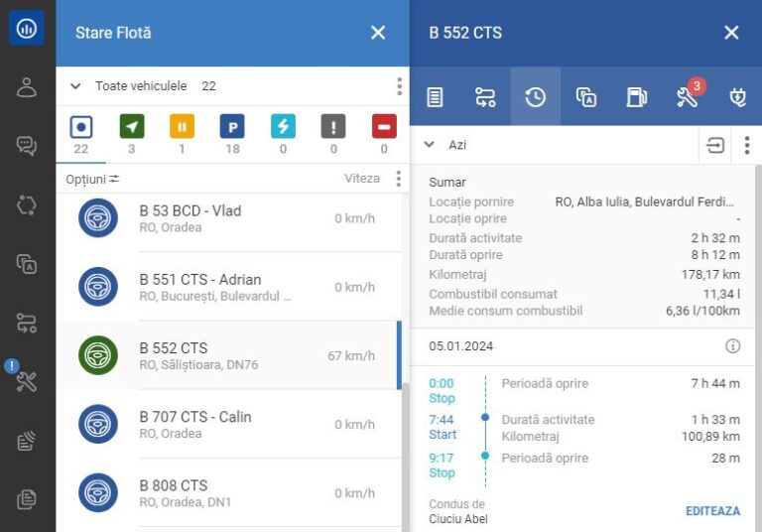The height and width of the screenshot is (532, 762).
Task: Open the Opțiuni filter settings
Action: pyautogui.click(x=92, y=179)
